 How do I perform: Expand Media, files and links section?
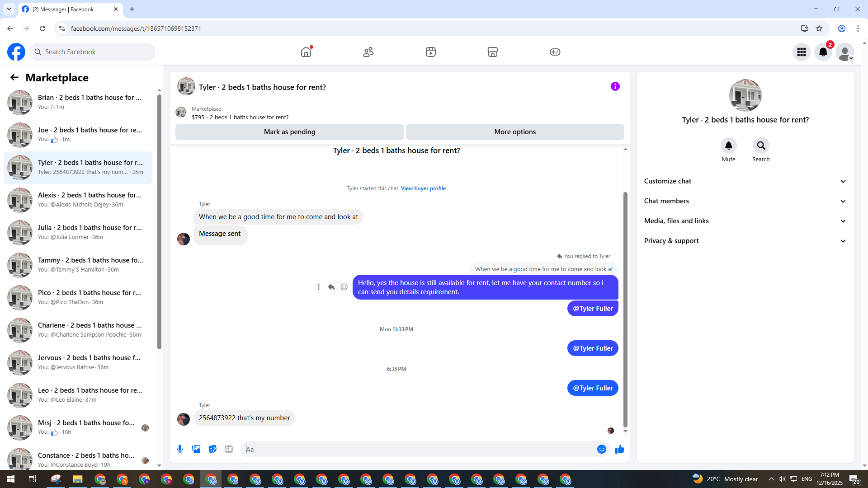coord(745,221)
